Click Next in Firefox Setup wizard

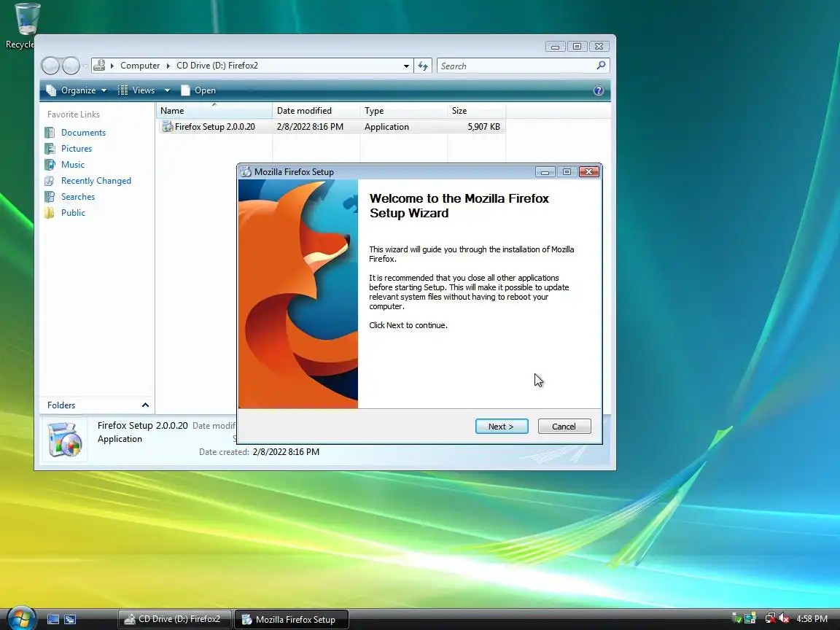coord(502,427)
